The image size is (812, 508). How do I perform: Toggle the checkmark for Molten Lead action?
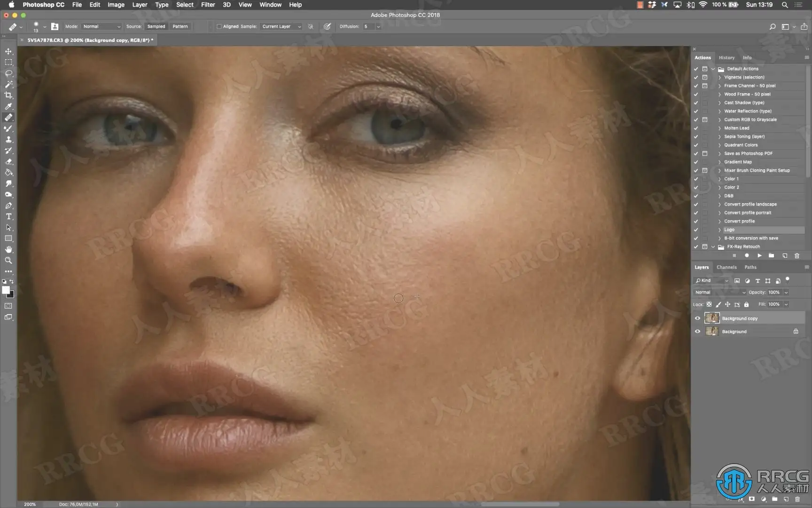pyautogui.click(x=696, y=128)
